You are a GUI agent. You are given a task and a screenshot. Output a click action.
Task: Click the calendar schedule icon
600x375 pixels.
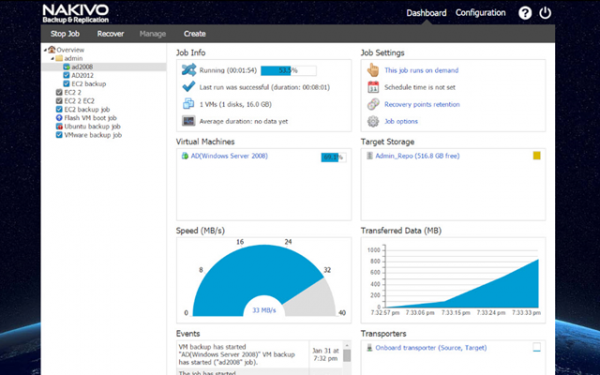pyautogui.click(x=373, y=87)
